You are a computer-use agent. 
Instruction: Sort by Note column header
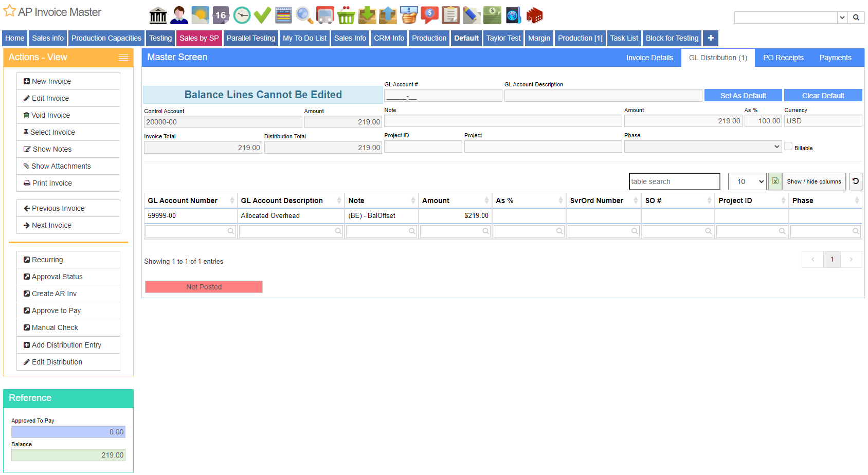click(x=382, y=200)
